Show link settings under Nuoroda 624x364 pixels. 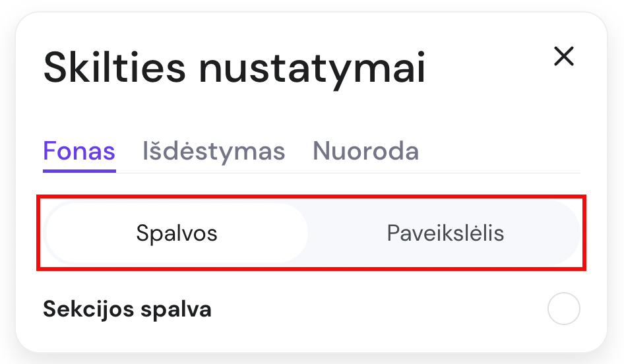[365, 152]
